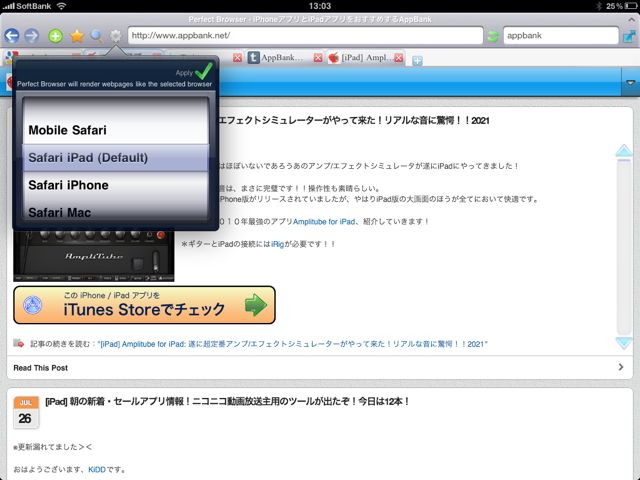Open the AmpliTube screenshot thumbnail
The image size is (640, 480).
tap(94, 256)
